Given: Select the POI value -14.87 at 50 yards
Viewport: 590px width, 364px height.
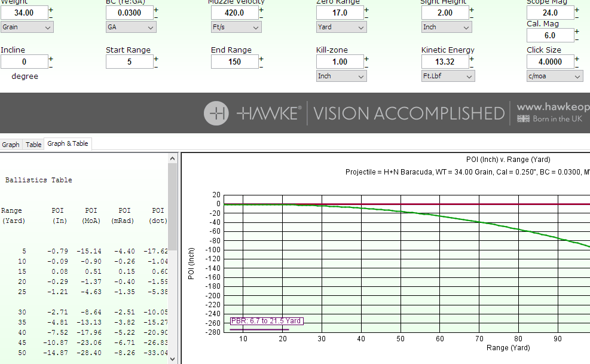Looking at the screenshot, I should [x=56, y=353].
